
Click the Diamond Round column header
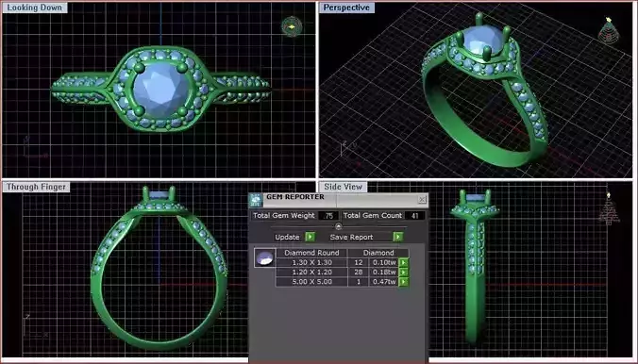(x=311, y=253)
